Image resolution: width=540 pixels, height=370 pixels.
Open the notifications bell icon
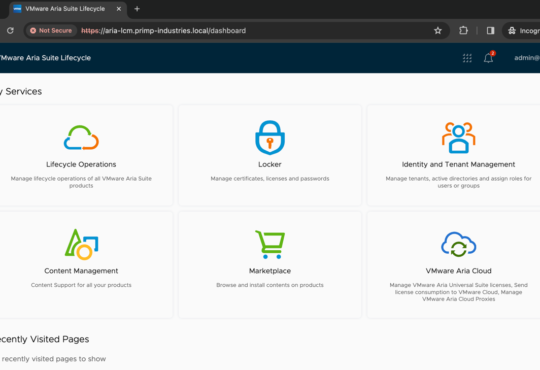click(489, 58)
